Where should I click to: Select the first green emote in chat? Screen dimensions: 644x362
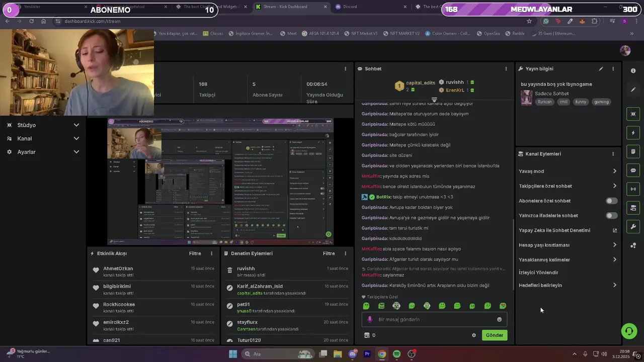click(x=366, y=306)
